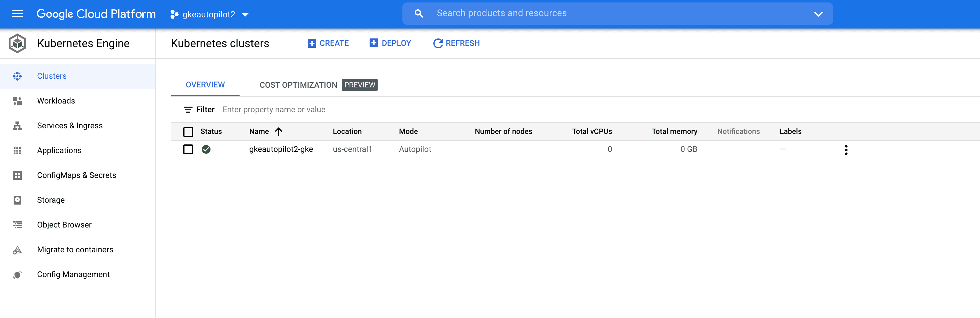The width and height of the screenshot is (980, 318).
Task: Toggle the select-all clusters checkbox
Action: coord(188,132)
